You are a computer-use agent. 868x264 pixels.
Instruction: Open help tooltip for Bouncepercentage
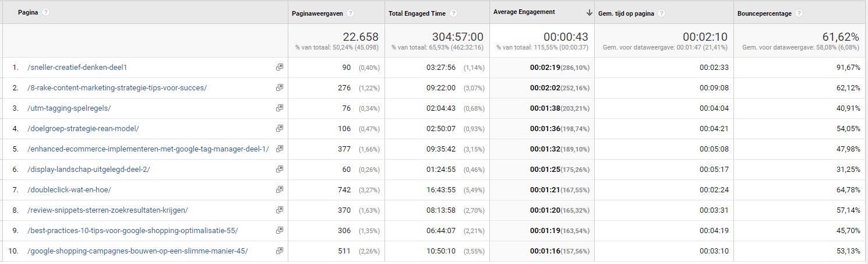pos(799,13)
